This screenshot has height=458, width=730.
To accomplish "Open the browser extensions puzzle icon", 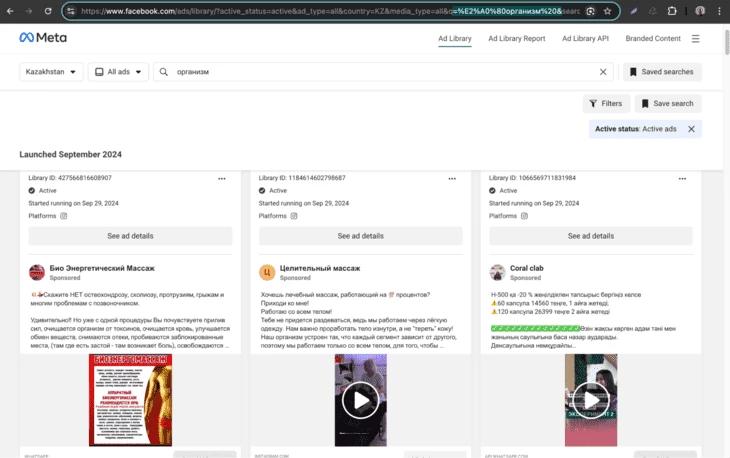I will pos(672,11).
